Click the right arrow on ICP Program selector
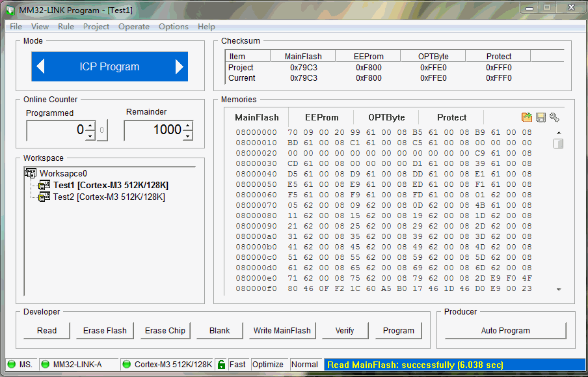588x377 pixels. 180,66
